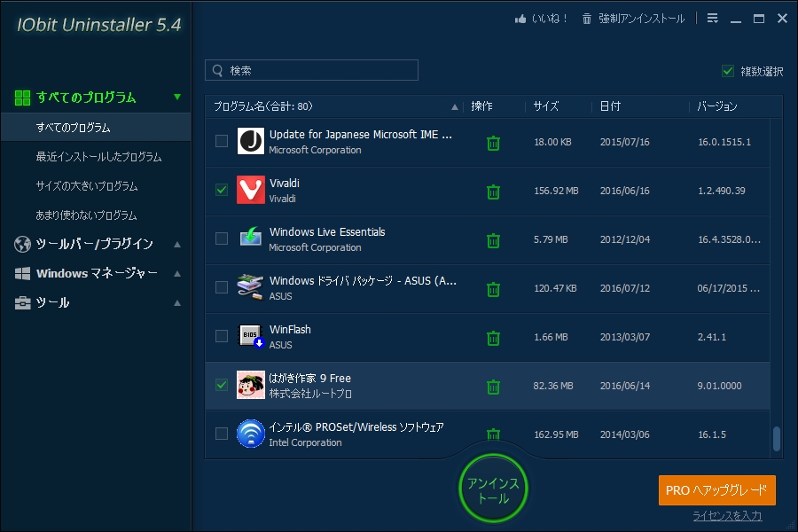Screen dimensions: 798x532
Task: Toggle the 複数選択 checkbox
Action: [x=728, y=71]
